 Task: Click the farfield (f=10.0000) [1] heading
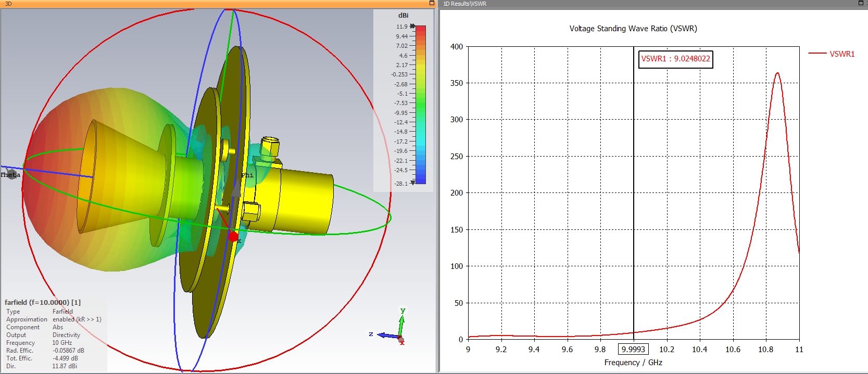tap(43, 302)
